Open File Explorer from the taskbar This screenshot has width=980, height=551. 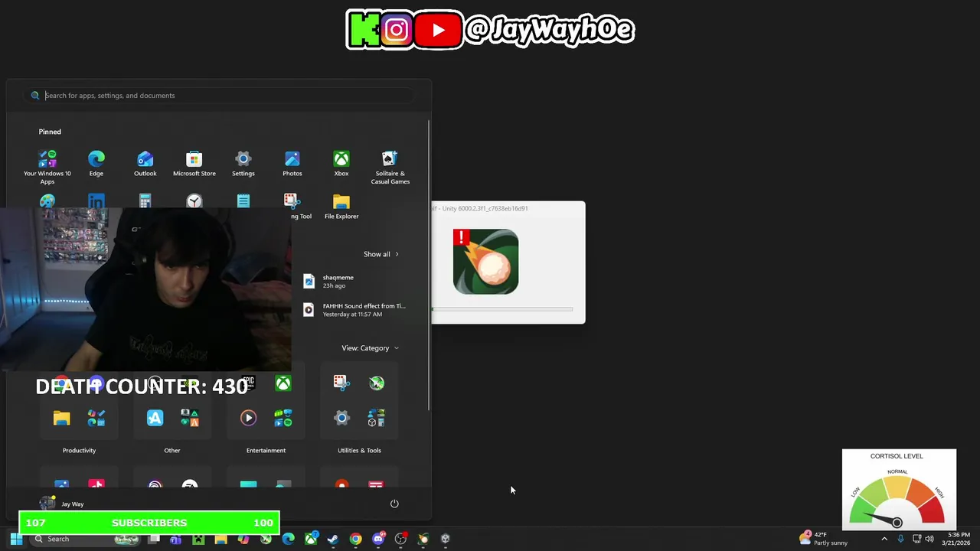(220, 539)
